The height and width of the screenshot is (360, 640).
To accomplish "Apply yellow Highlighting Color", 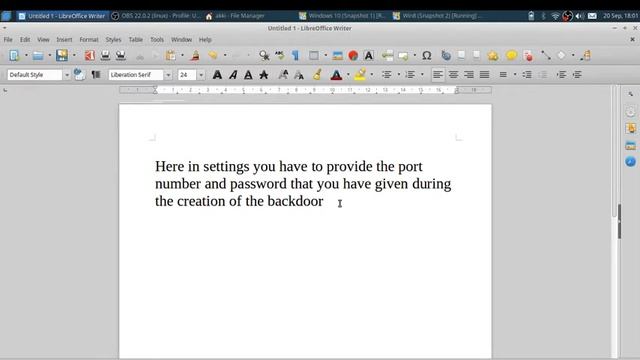I will [360, 75].
